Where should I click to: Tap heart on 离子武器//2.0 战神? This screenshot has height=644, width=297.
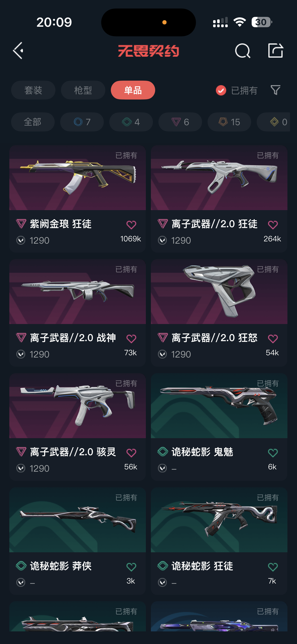[x=131, y=338]
